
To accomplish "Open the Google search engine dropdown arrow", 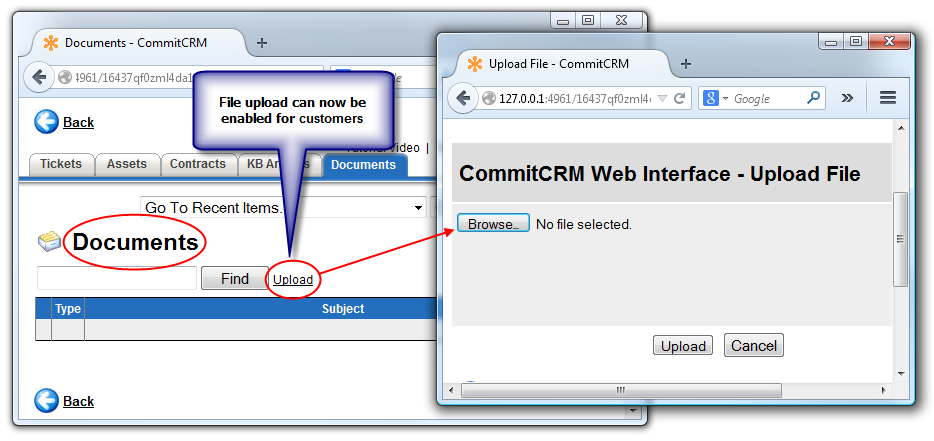I will [x=726, y=99].
